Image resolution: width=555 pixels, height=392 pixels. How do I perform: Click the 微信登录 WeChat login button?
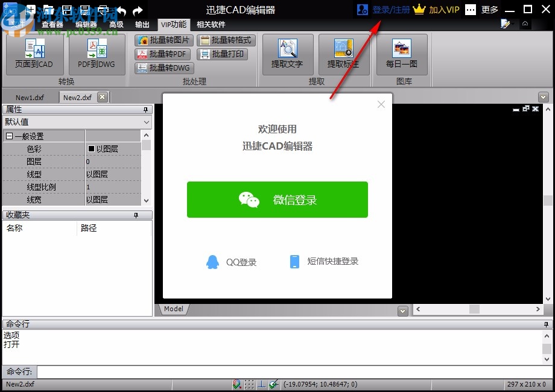click(277, 199)
